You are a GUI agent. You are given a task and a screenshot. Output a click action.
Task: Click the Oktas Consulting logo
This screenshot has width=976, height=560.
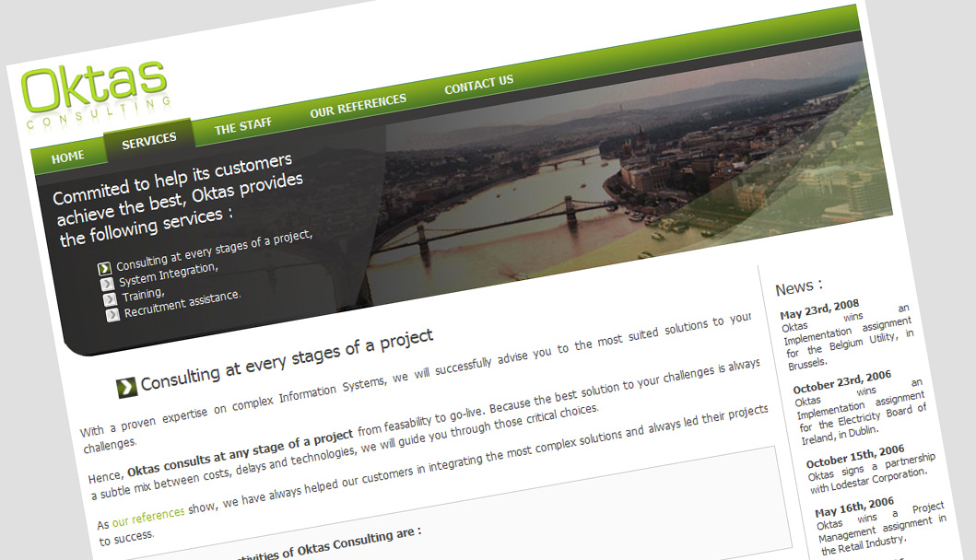[x=96, y=95]
